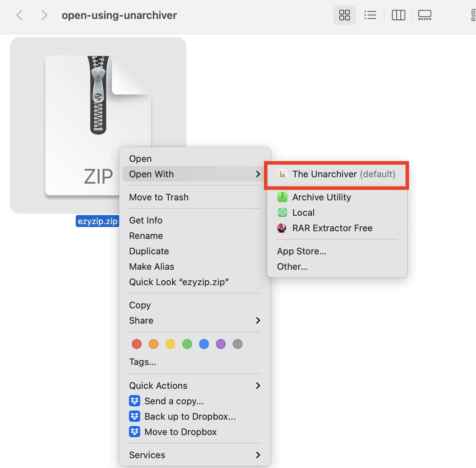Select Move to Trash from context menu

coord(159,197)
